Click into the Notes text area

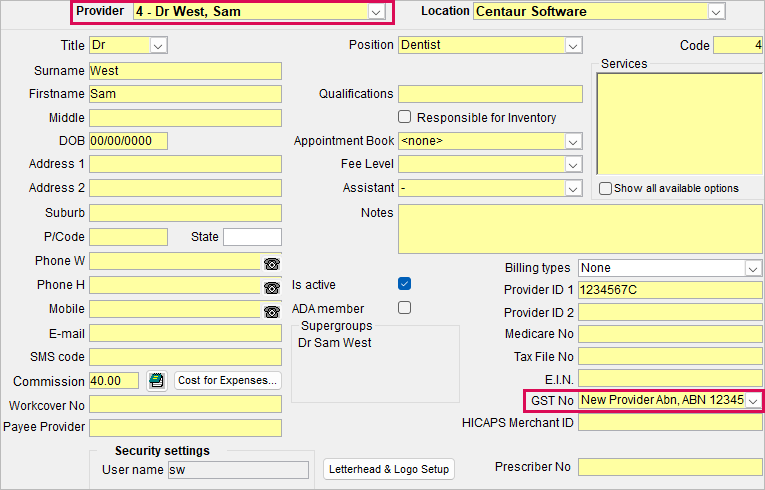pyautogui.click(x=580, y=229)
